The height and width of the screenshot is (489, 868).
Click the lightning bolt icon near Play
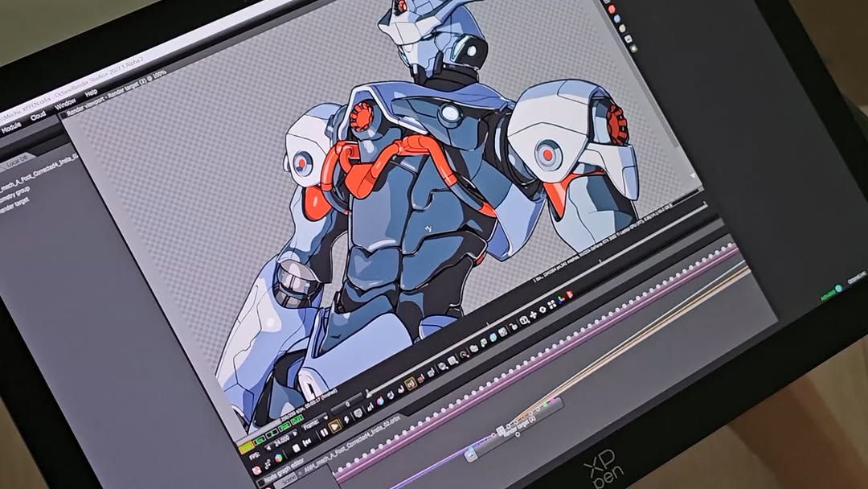(x=346, y=421)
